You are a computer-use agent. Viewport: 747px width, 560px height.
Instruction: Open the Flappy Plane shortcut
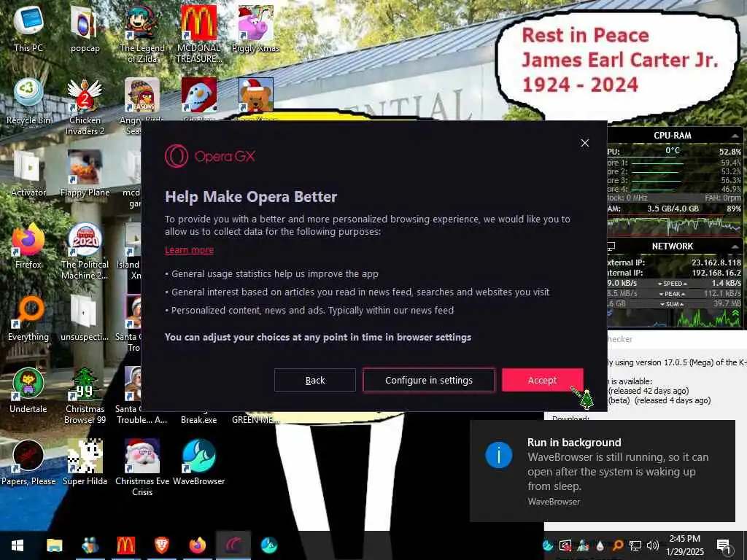coord(85,174)
